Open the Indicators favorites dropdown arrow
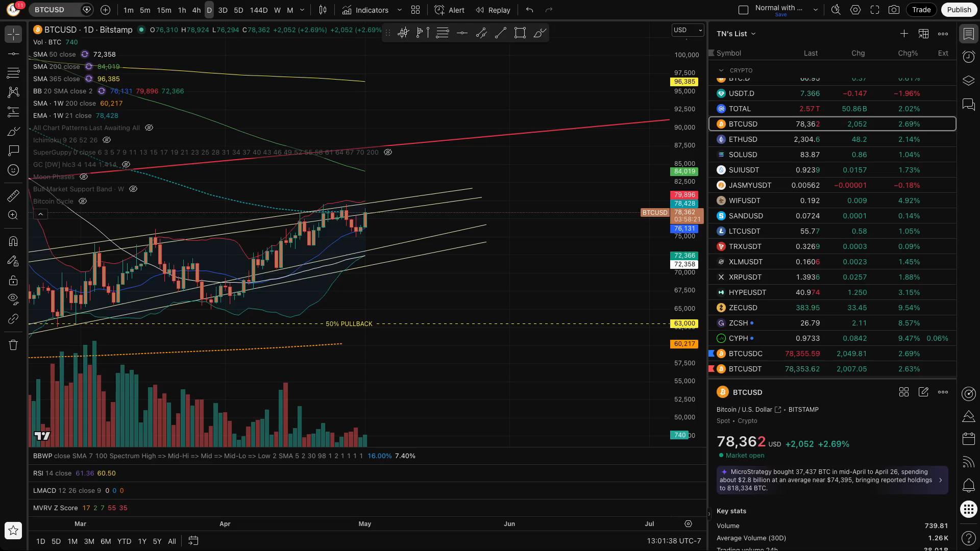The height and width of the screenshot is (551, 980). coord(399,10)
